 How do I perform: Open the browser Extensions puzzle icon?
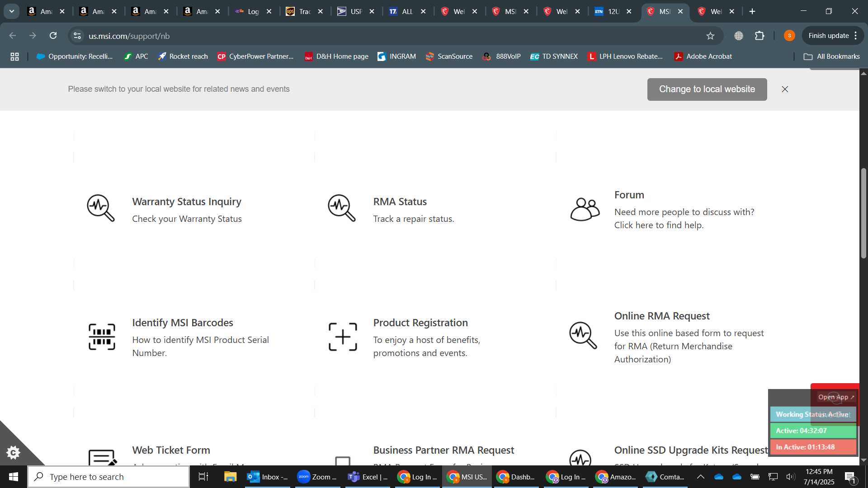759,36
